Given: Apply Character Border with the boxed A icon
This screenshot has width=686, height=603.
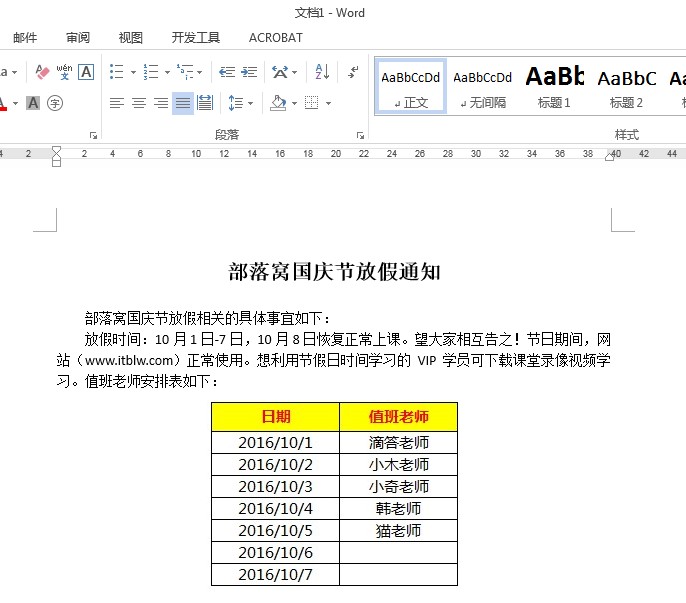Looking at the screenshot, I should 86,71.
